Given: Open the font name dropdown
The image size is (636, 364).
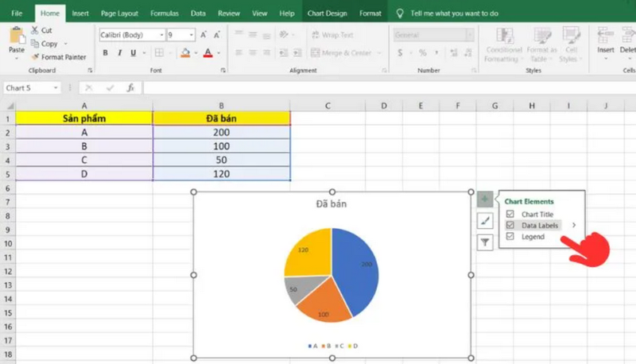Looking at the screenshot, I should (161, 35).
